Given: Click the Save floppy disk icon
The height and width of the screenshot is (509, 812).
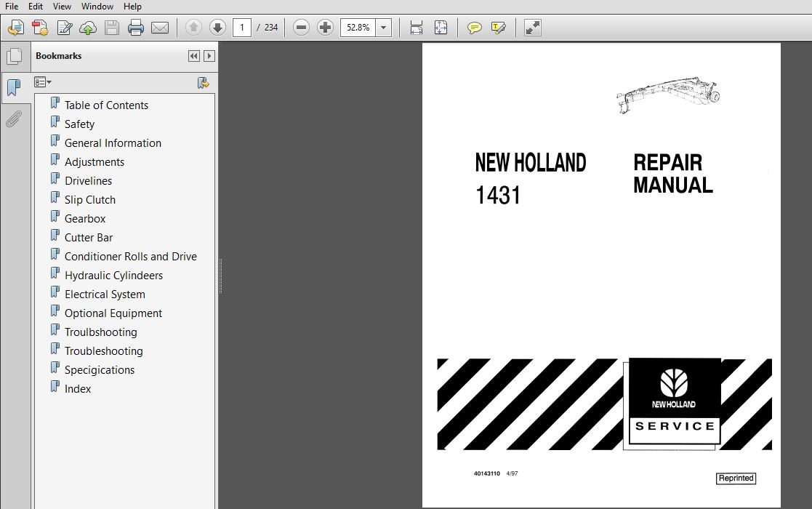Looking at the screenshot, I should tap(112, 28).
